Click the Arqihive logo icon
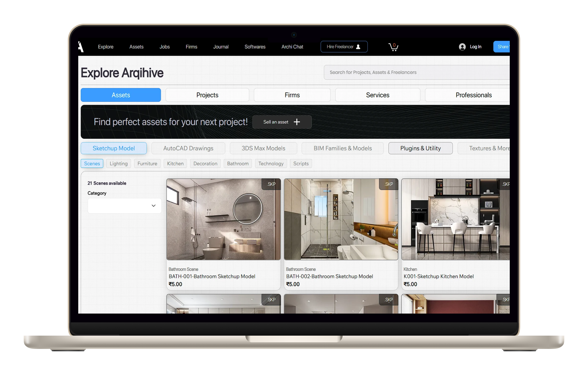Screen dimensions: 588x375 (x=81, y=47)
